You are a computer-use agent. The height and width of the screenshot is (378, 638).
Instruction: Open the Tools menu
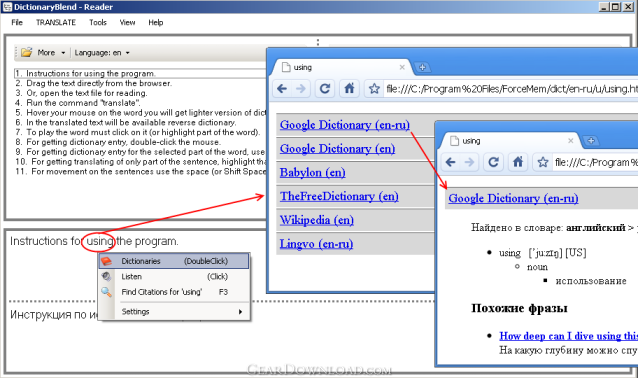(x=98, y=22)
